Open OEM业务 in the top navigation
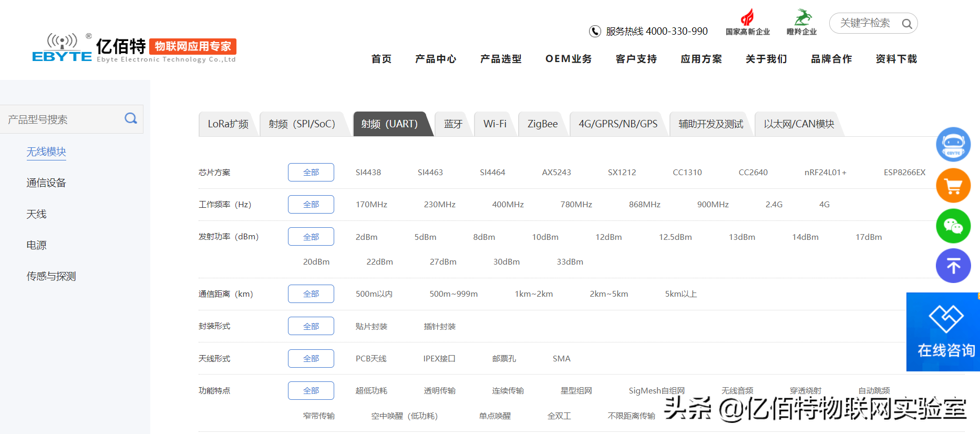 [569, 59]
